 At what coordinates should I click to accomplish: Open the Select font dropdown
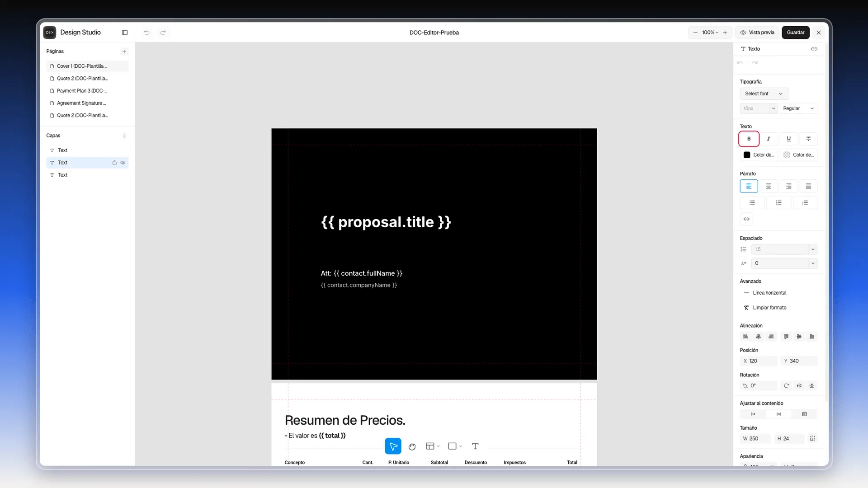(x=764, y=94)
